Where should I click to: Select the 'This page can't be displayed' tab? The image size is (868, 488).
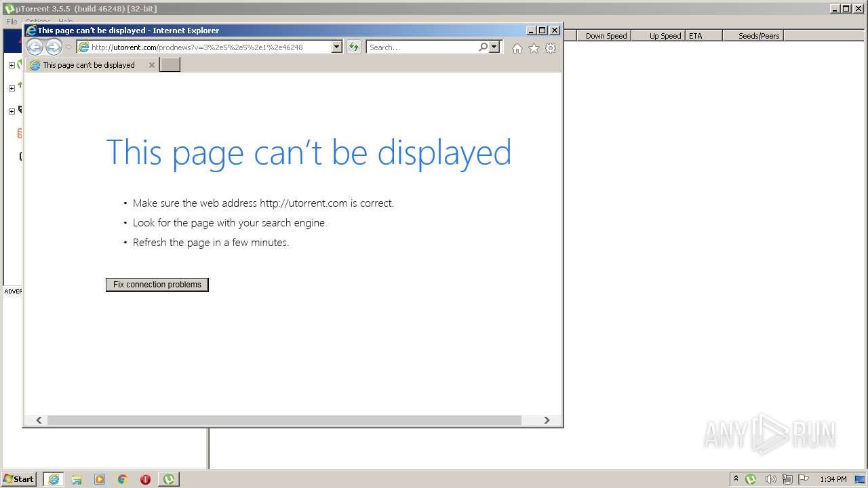(x=89, y=65)
